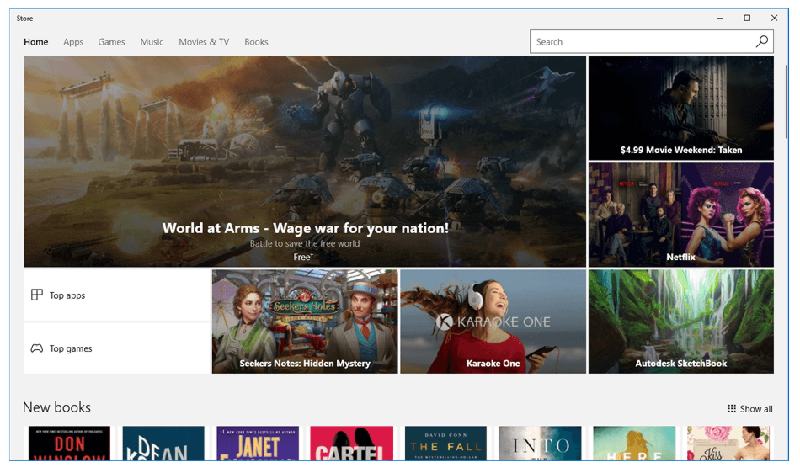Click the New books section heading

57,407
